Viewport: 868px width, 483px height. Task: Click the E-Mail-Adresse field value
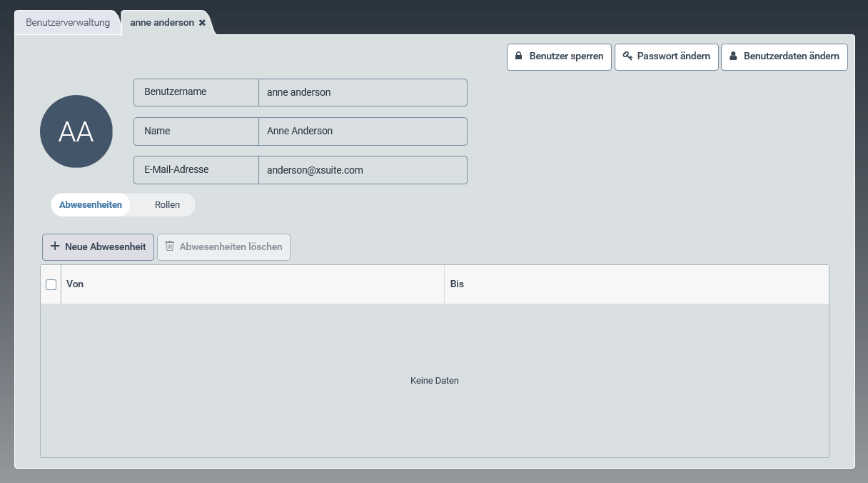363,171
